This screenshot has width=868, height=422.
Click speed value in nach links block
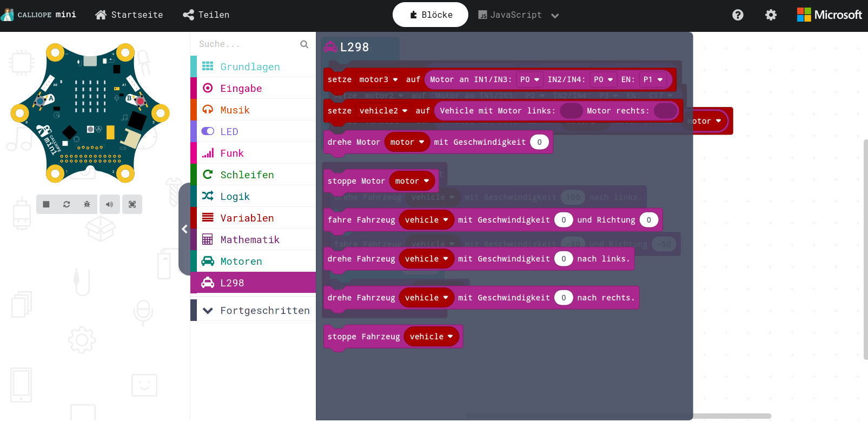click(x=564, y=259)
